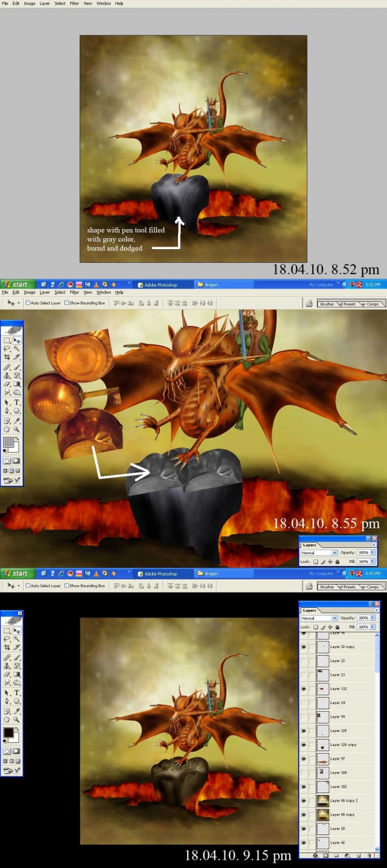Select Crop tool in toolbox with gray foreground swatch
The height and width of the screenshot is (868, 387).
click(x=6, y=357)
